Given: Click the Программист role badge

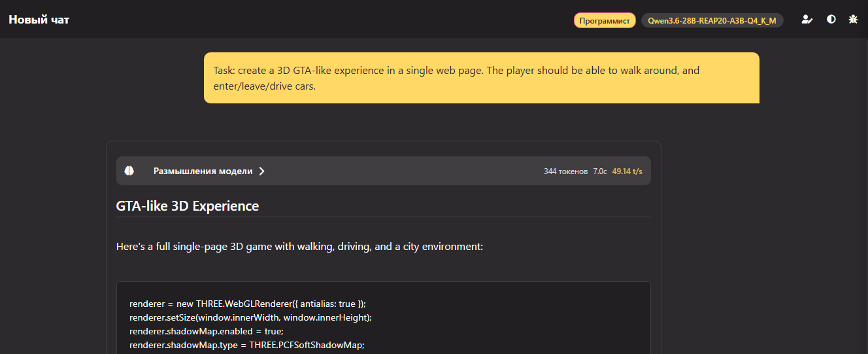Looking at the screenshot, I should (x=605, y=20).
